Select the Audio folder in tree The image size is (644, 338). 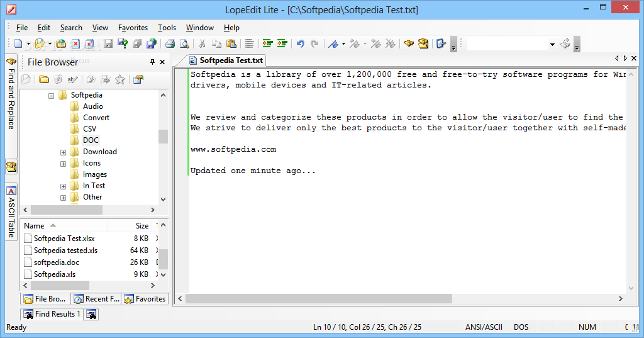tap(93, 106)
